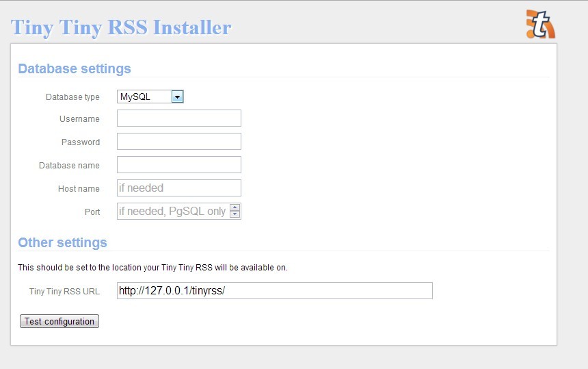Click the Host name field
Viewport: 588px width, 369px height.
pos(179,188)
